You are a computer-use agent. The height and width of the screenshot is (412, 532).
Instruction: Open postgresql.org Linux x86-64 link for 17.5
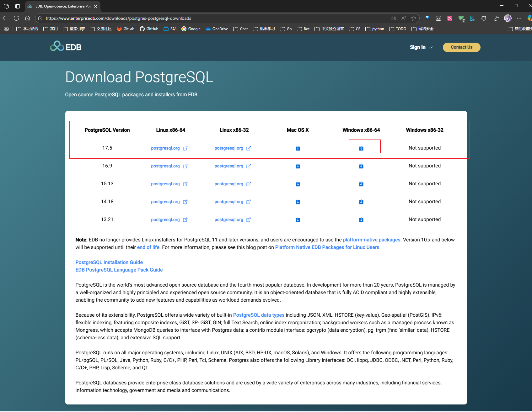coord(169,148)
